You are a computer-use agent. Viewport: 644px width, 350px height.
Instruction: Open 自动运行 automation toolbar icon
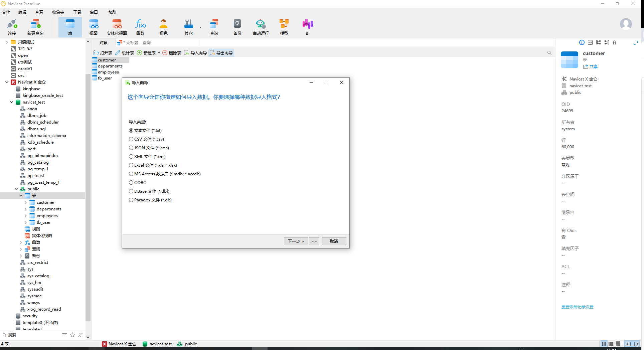[x=261, y=27]
